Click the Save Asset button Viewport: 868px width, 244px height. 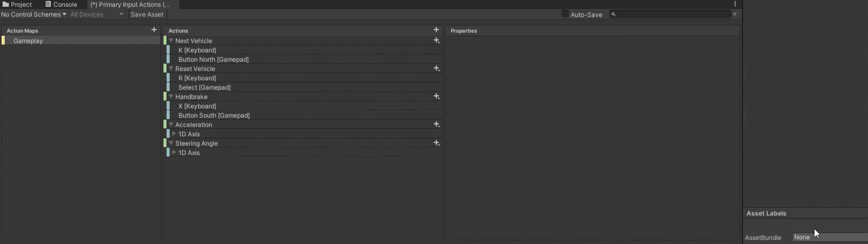pos(147,15)
